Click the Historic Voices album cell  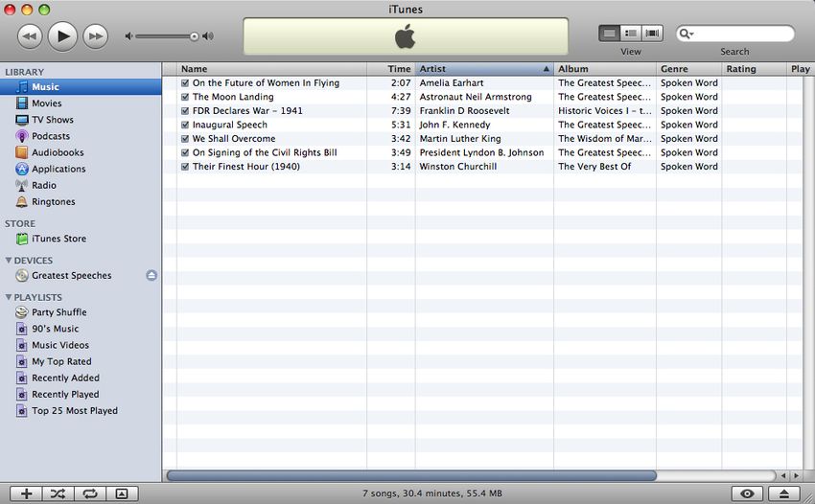605,111
